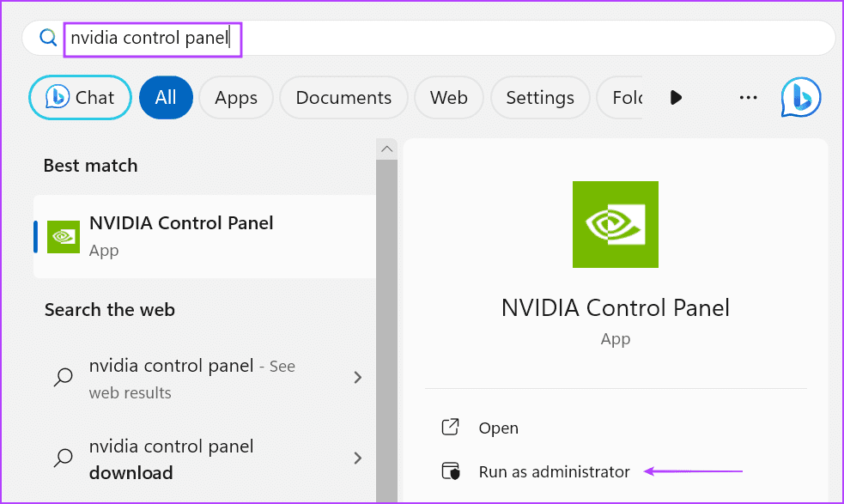The width and height of the screenshot is (844, 504).
Task: Click inside the search input field
Action: point(153,38)
